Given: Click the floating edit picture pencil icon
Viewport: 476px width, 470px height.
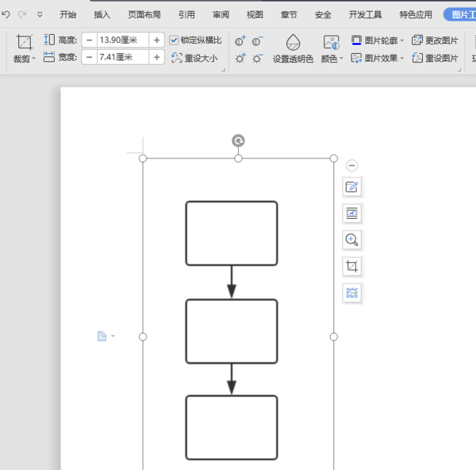Looking at the screenshot, I should tap(351, 186).
